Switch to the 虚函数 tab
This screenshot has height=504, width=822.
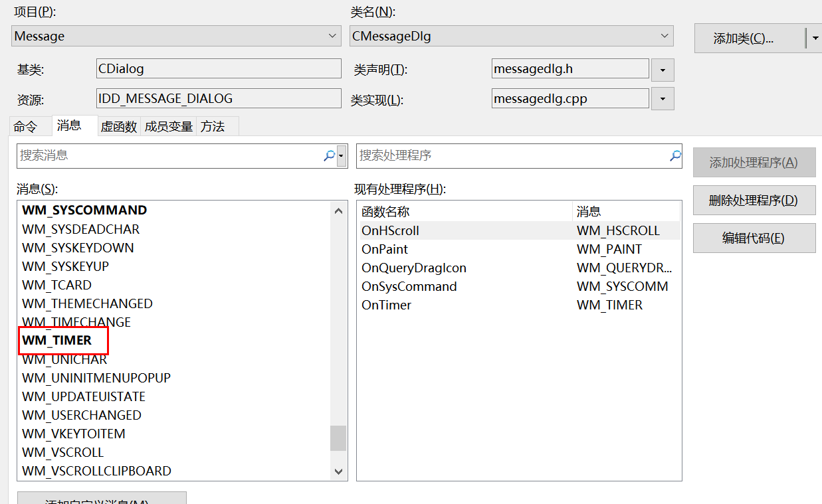coord(118,126)
